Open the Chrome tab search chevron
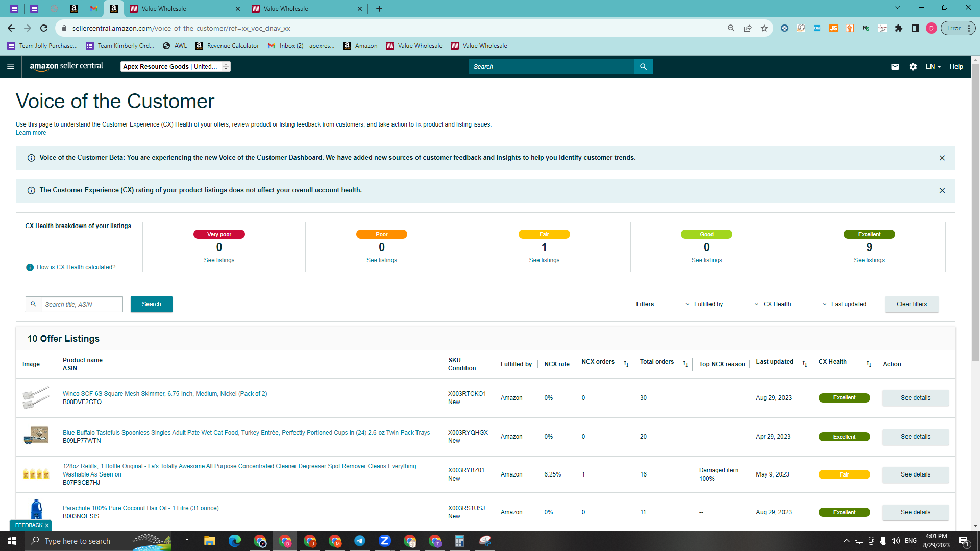The width and height of the screenshot is (980, 551). pyautogui.click(x=898, y=8)
